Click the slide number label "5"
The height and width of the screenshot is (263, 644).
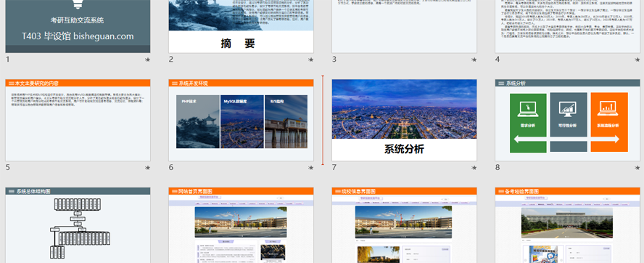(7, 167)
